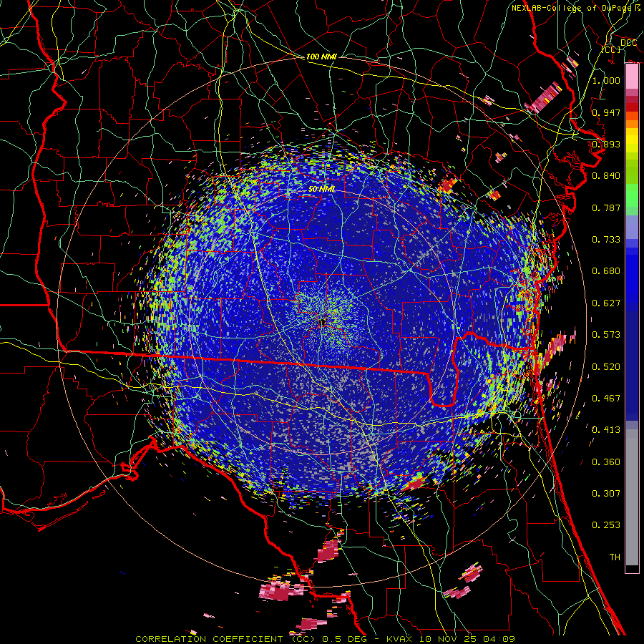Click the DEC label above the color bar
644x644 pixels.
628,43
